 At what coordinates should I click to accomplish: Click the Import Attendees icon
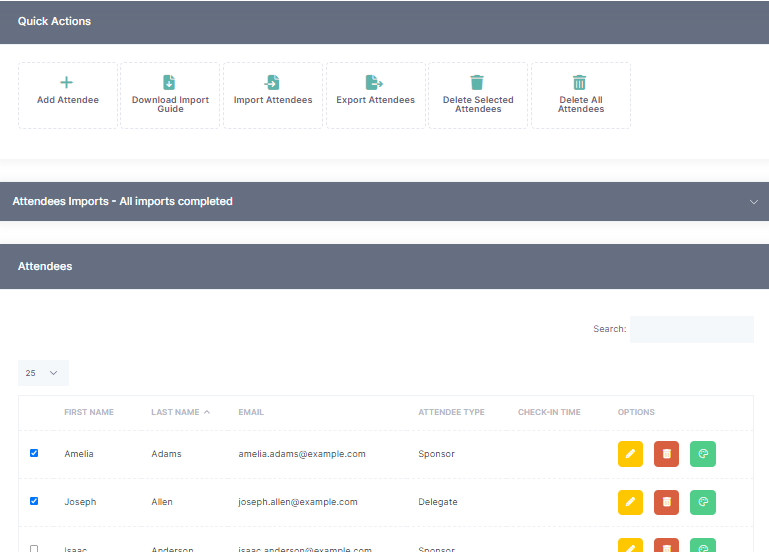pyautogui.click(x=272, y=83)
